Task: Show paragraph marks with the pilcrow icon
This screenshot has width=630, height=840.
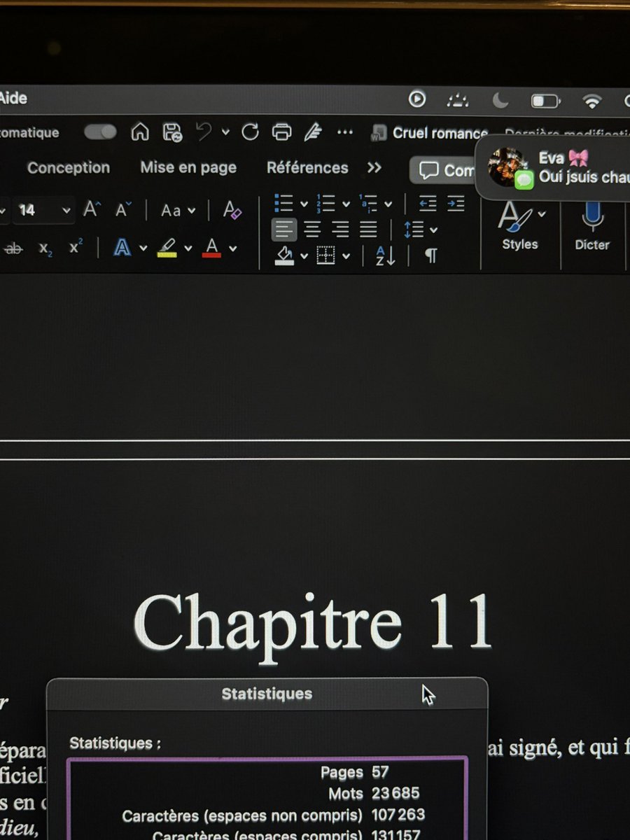Action: pyautogui.click(x=431, y=256)
